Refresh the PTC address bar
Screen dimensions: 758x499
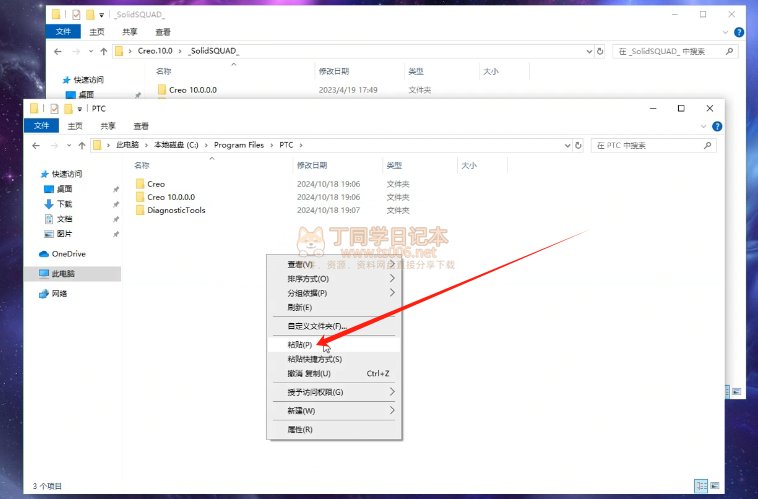tap(578, 145)
